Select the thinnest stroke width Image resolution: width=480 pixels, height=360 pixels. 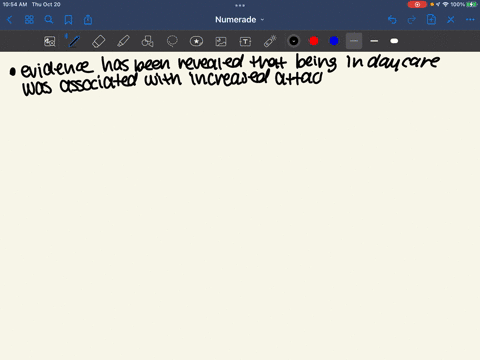click(354, 41)
